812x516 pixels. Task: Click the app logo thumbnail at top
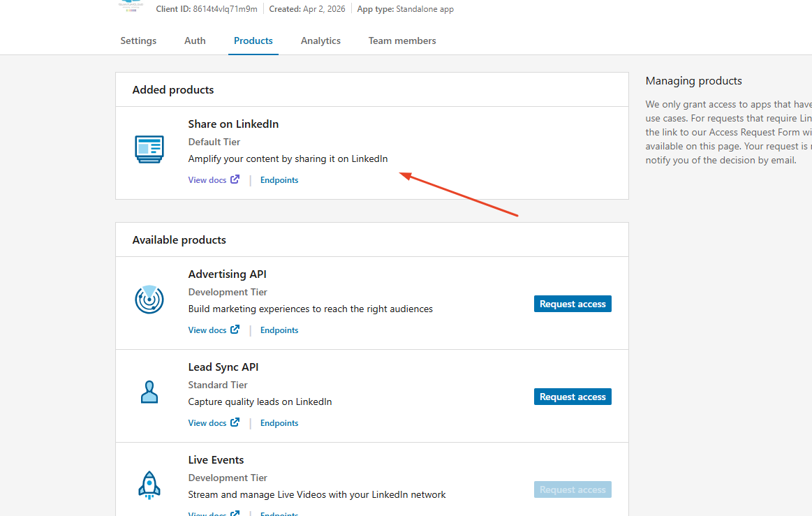pyautogui.click(x=131, y=7)
